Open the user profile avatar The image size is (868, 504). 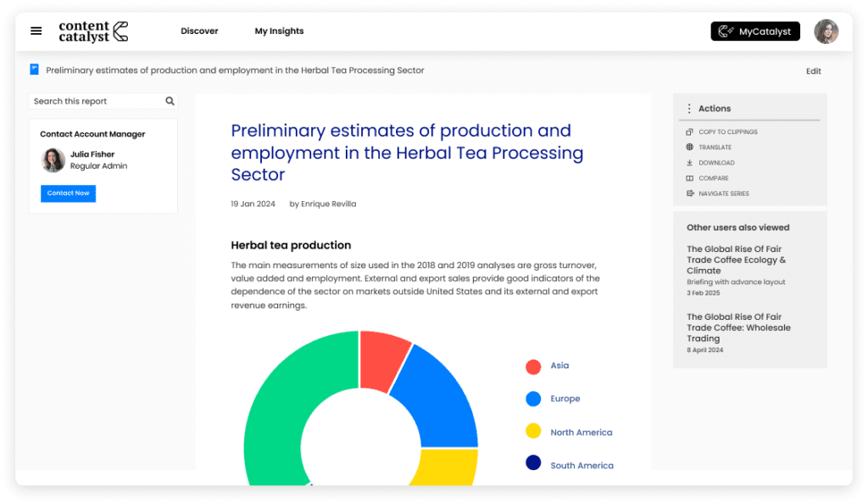pos(826,31)
